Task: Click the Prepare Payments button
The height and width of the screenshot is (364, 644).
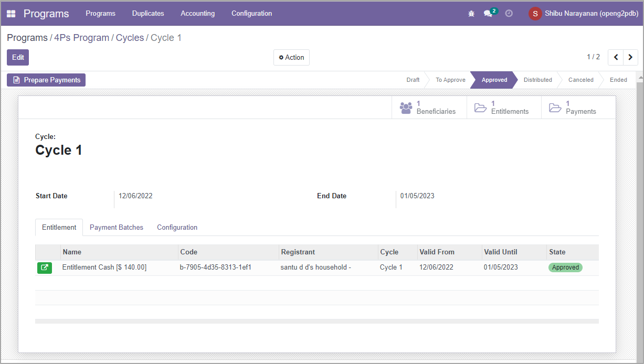Action: [46, 80]
